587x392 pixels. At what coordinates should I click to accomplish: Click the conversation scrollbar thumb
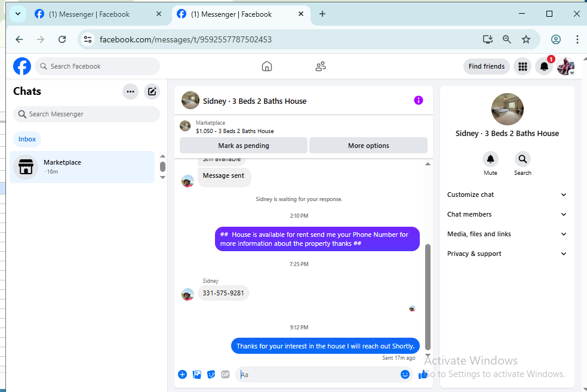[x=428, y=297]
